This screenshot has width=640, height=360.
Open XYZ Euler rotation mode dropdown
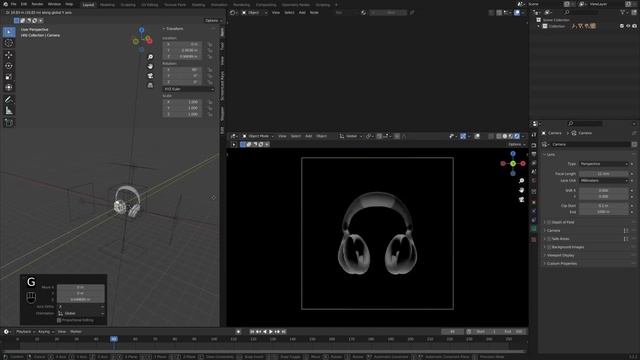[188, 89]
